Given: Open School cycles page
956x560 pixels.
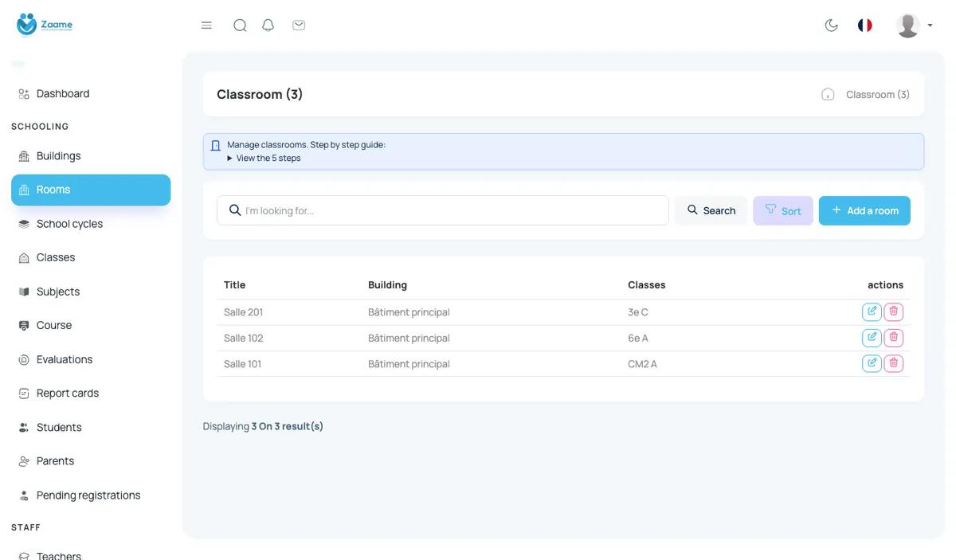Looking at the screenshot, I should click(x=91, y=224).
